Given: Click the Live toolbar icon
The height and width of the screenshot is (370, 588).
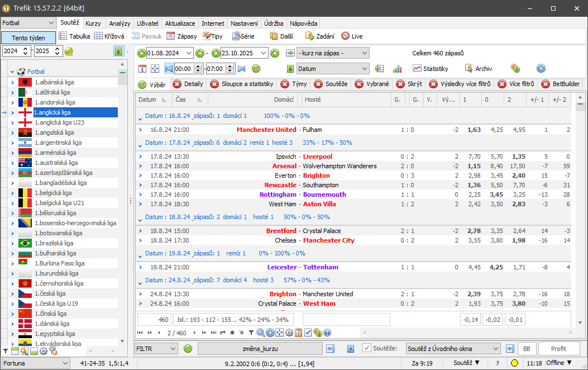Looking at the screenshot, I should point(352,36).
